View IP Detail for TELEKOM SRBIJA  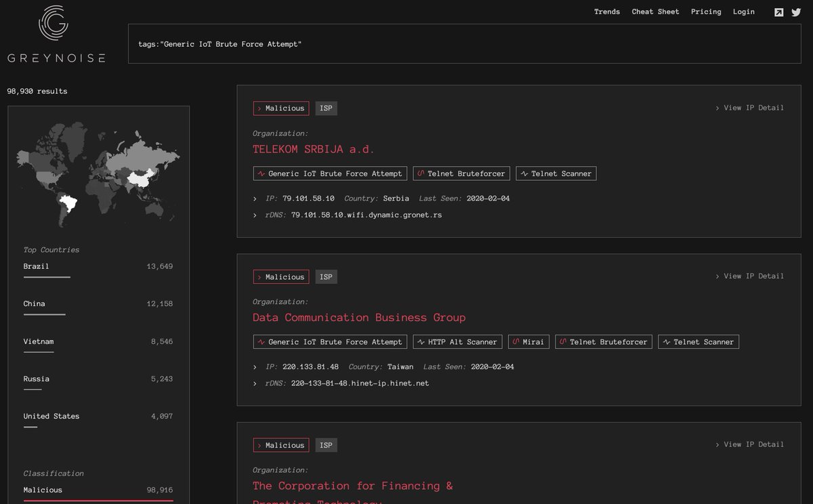749,108
